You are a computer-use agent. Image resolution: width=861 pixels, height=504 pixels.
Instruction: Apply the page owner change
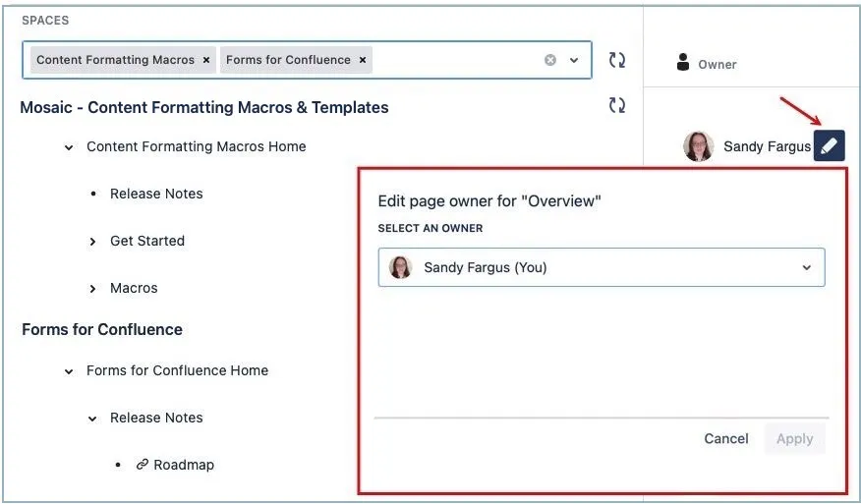794,438
